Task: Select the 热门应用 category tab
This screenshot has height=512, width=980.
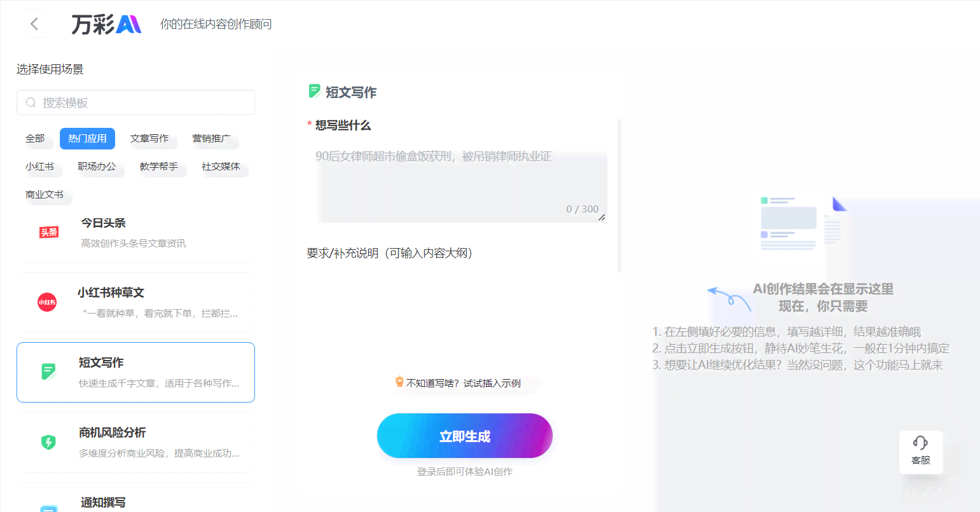Action: pyautogui.click(x=87, y=138)
